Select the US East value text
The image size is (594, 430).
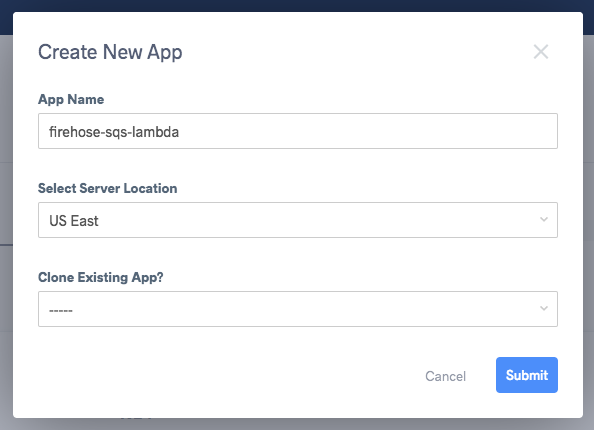74,221
